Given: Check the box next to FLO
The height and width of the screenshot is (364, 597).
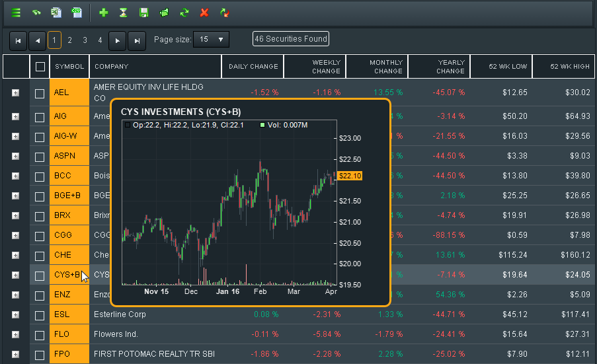Looking at the screenshot, I should pos(40,335).
